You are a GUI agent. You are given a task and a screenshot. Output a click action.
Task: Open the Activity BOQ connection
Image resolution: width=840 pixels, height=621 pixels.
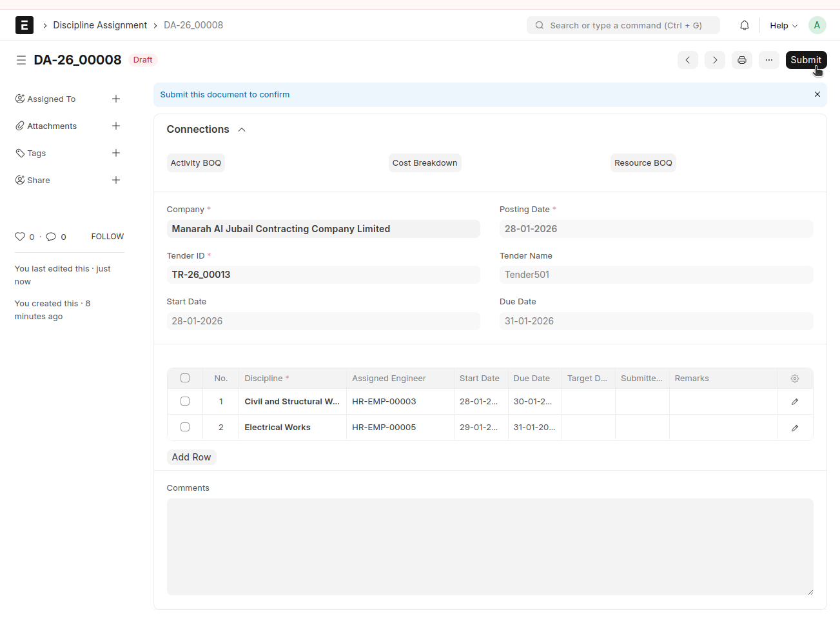click(196, 163)
